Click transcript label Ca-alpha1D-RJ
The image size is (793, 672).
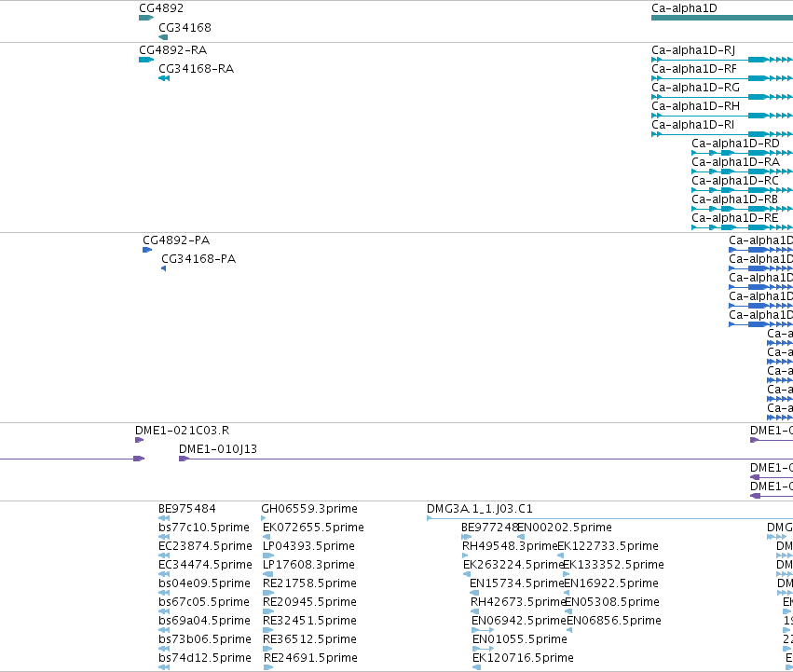(693, 50)
